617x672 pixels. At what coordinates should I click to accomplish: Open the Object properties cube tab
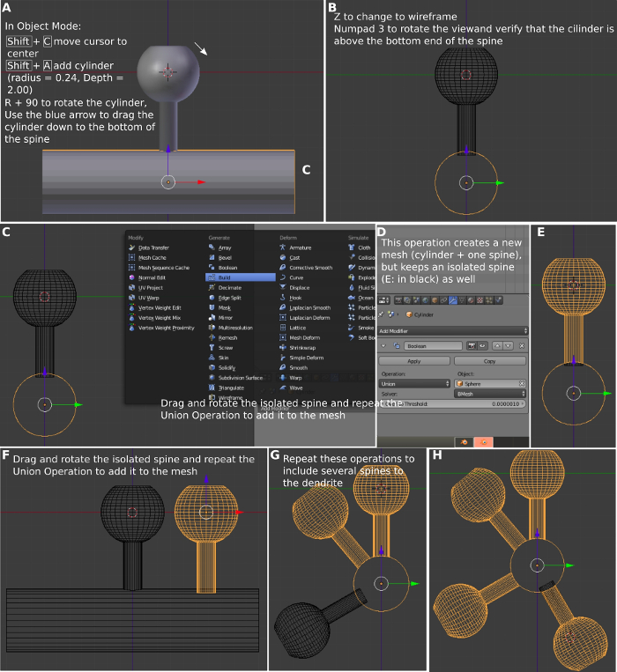[x=435, y=300]
